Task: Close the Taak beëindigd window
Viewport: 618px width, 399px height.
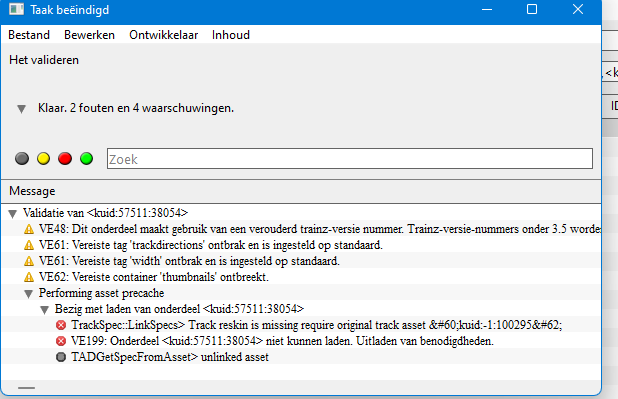Action: tap(578, 9)
